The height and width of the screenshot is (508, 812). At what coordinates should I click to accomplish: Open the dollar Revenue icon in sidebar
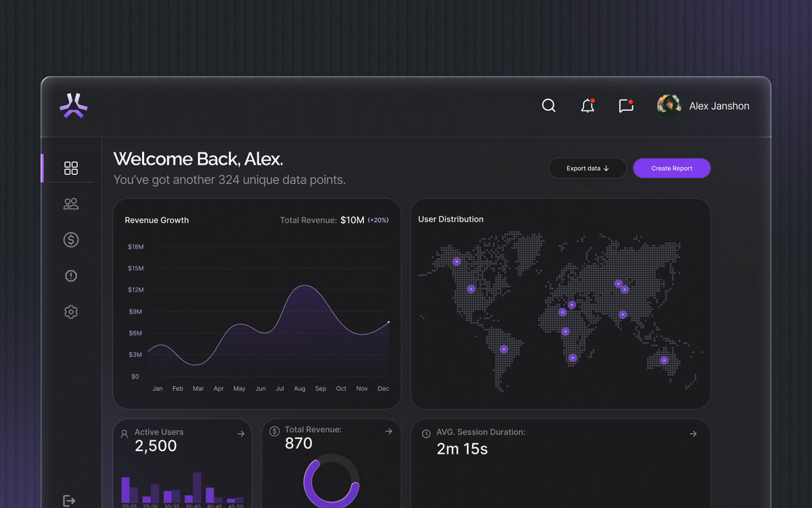coord(71,240)
